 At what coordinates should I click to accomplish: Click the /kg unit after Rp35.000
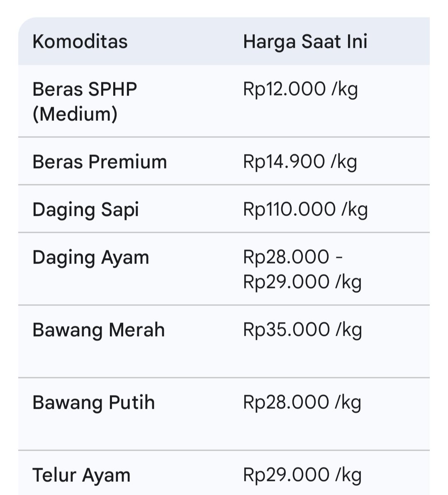point(349,330)
